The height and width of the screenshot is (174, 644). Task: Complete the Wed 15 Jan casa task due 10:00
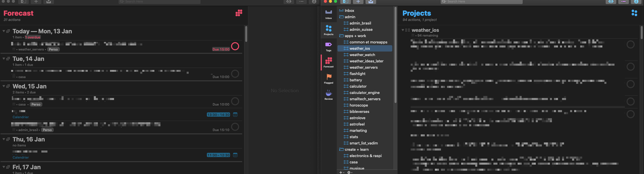click(x=235, y=101)
